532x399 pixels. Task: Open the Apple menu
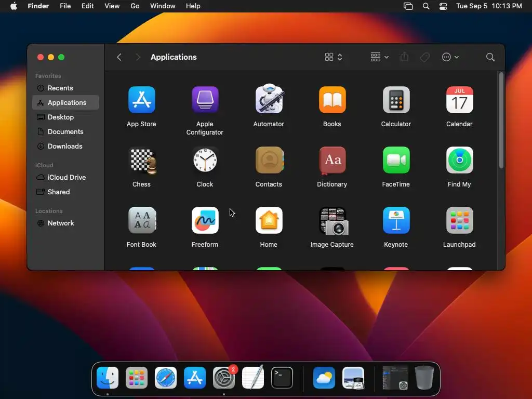pos(14,6)
